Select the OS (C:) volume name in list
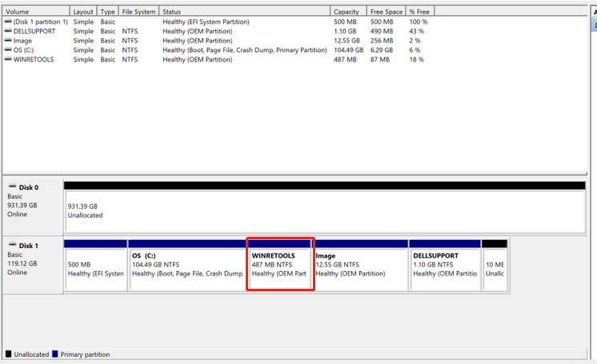597x364 pixels. [x=23, y=50]
